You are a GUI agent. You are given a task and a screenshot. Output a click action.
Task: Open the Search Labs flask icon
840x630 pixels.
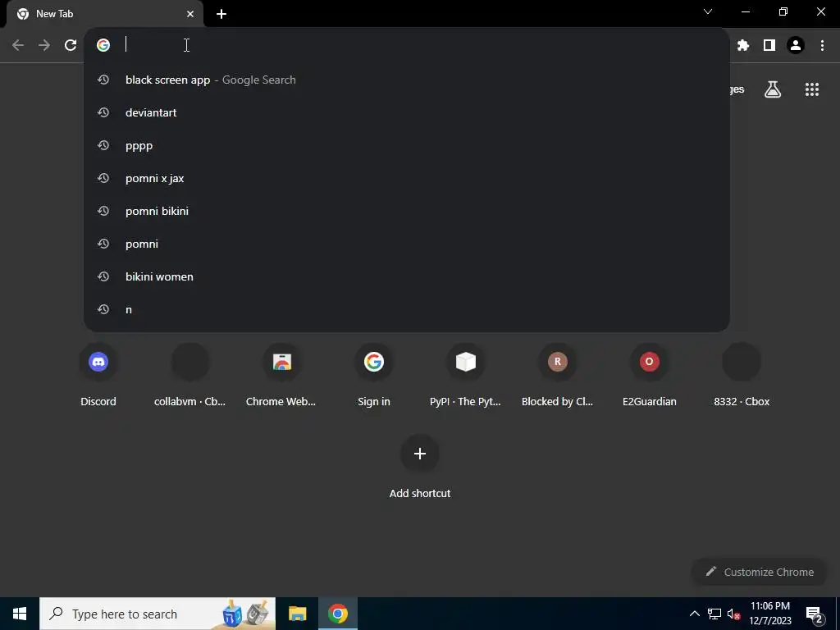click(773, 89)
